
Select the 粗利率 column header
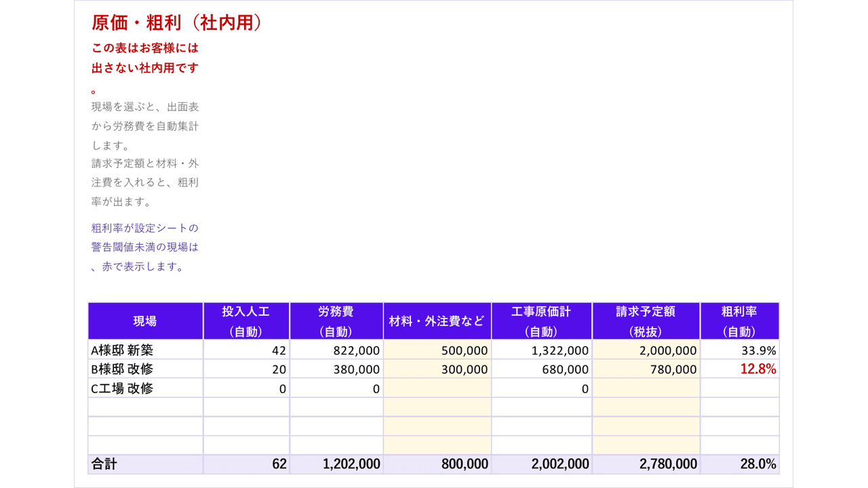(x=740, y=321)
